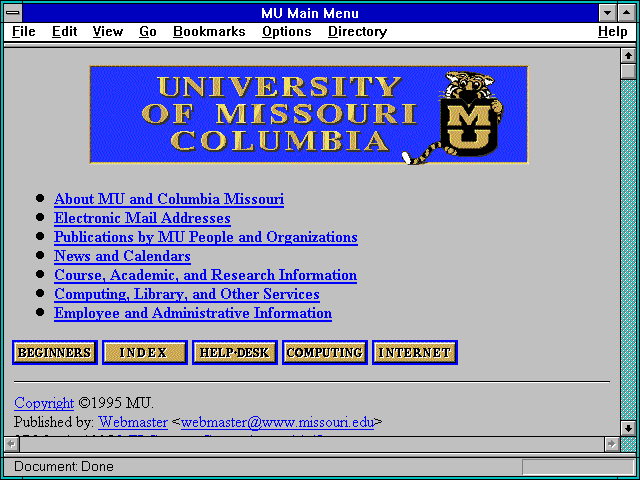The image size is (640, 480).
Task: Open Computing, Library, and Other Services
Action: coord(187,294)
